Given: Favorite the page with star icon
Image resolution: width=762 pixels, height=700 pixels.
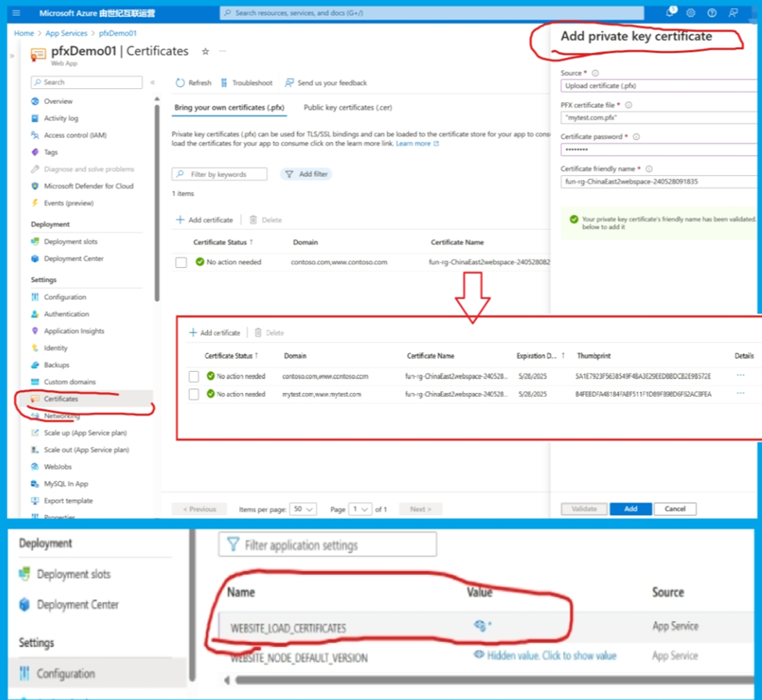Looking at the screenshot, I should (x=206, y=52).
